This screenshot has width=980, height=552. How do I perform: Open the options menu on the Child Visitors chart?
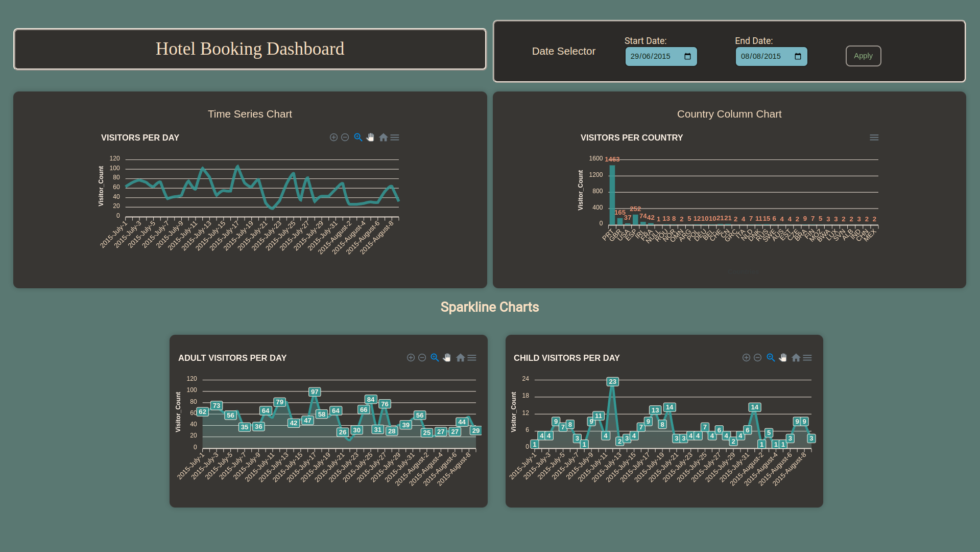tap(807, 357)
